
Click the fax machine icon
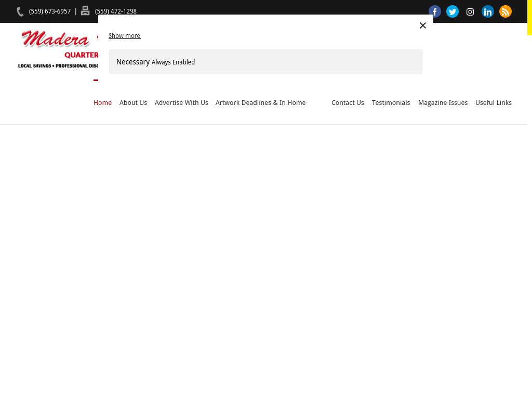85,10
